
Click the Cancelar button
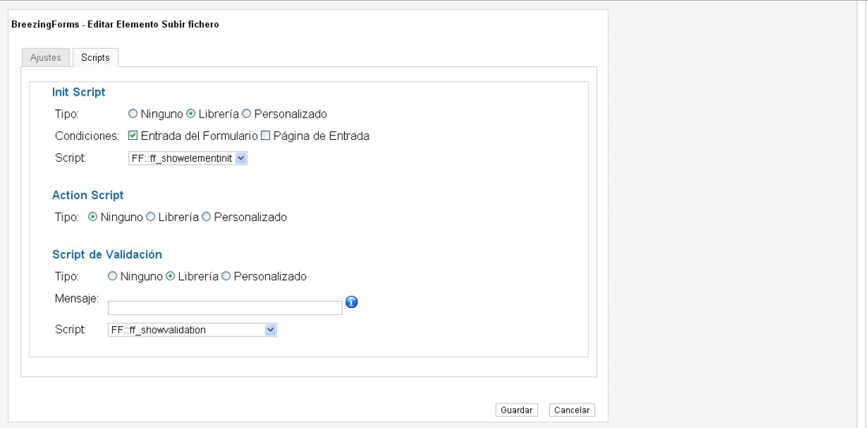572,411
